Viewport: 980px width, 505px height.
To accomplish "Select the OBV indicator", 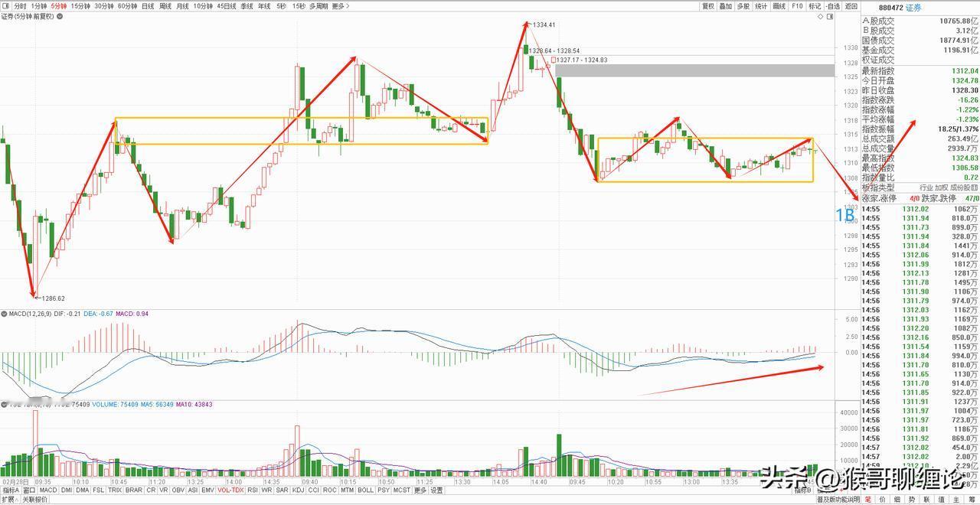I will pos(178,490).
